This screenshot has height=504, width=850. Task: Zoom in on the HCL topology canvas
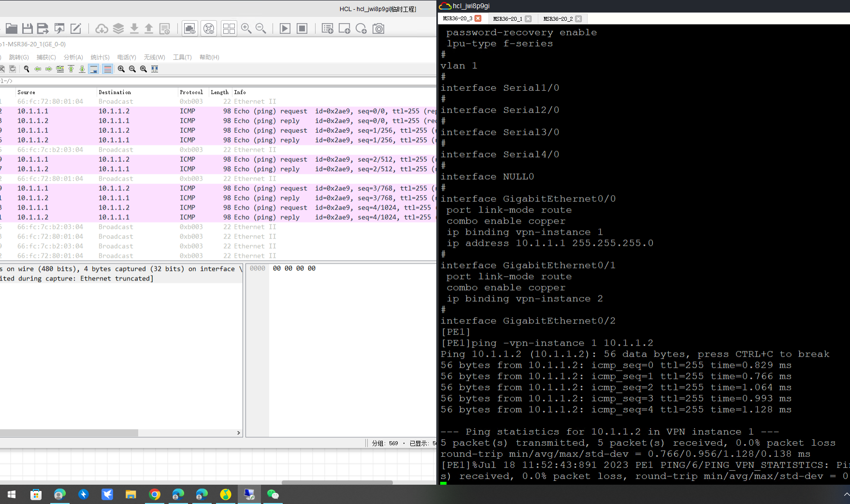(x=246, y=28)
